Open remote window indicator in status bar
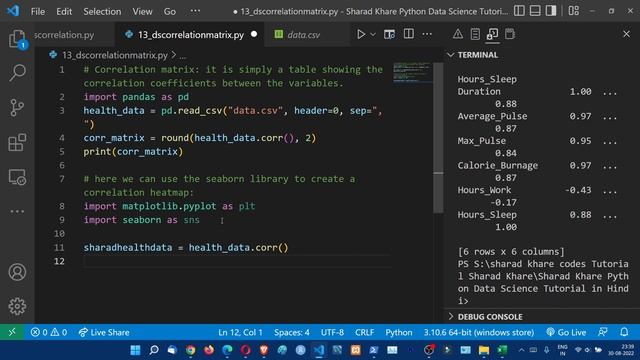This screenshot has height=360, width=640. pos(12,332)
